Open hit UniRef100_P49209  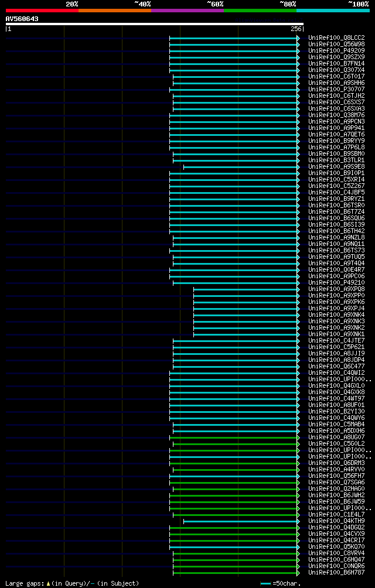(x=336, y=50)
